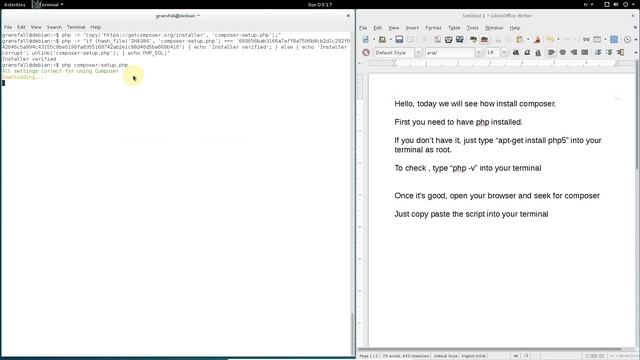Click the view layout icons in Writer status bar
This screenshot has width=640, height=360.
pyautogui.click(x=594, y=356)
